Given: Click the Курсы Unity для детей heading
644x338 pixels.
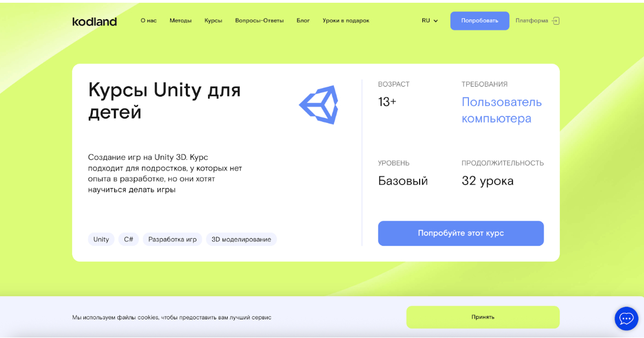Looking at the screenshot, I should (x=164, y=100).
